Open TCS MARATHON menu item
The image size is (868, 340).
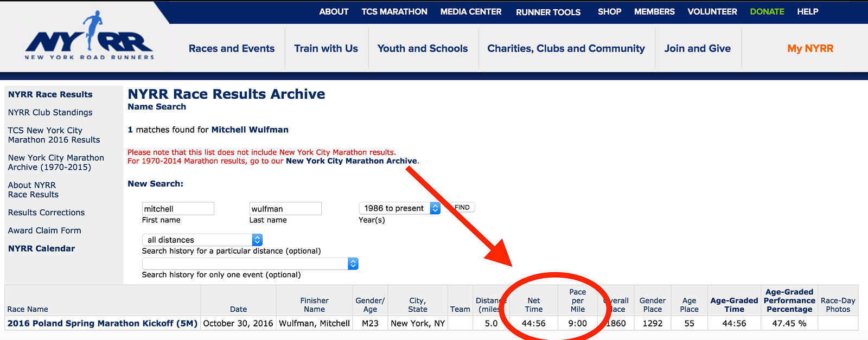[x=394, y=11]
